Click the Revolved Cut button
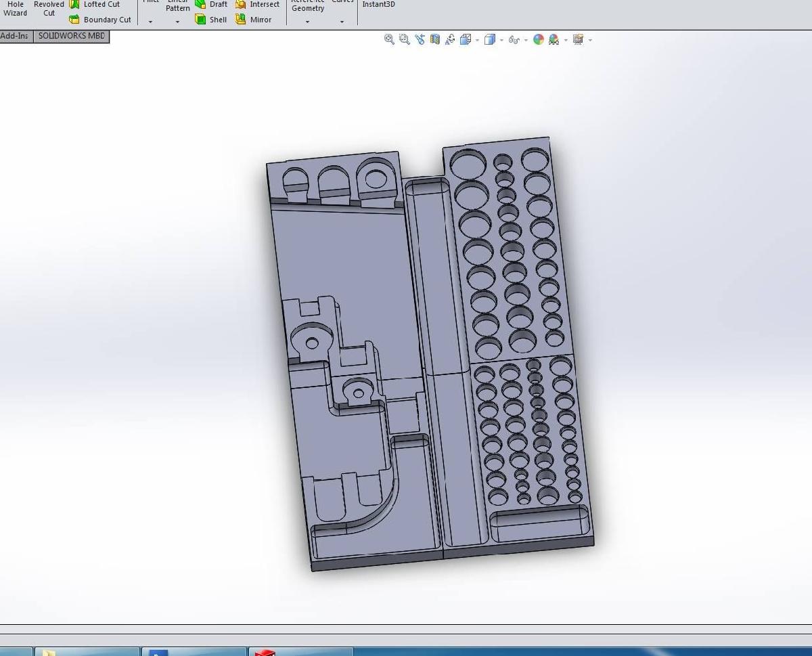The height and width of the screenshot is (656, 812). click(49, 8)
